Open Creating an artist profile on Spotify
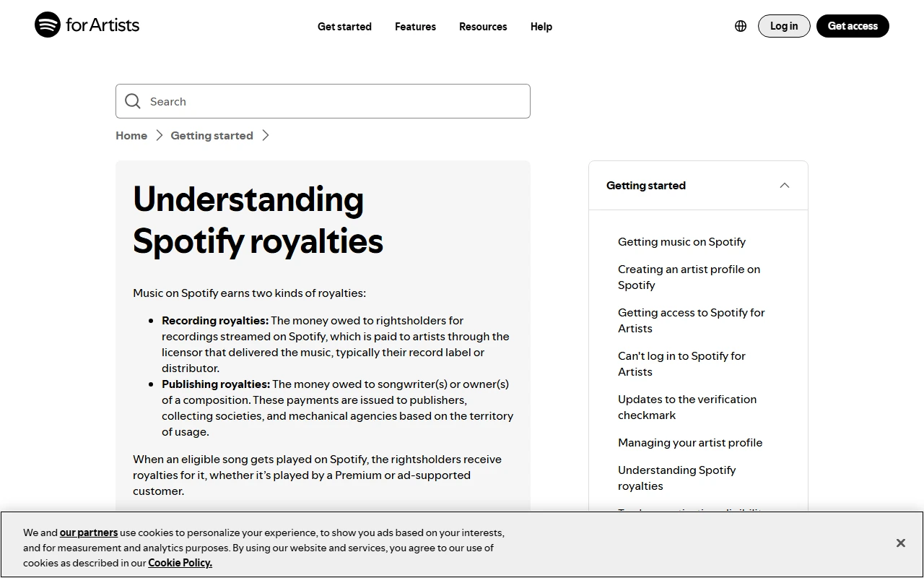This screenshot has height=578, width=924. click(x=689, y=277)
